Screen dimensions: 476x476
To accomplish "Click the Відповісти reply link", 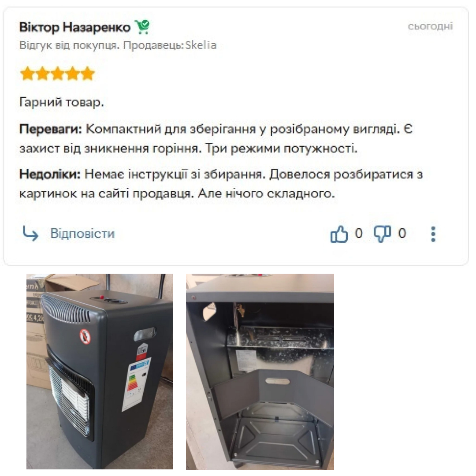I will (82, 234).
